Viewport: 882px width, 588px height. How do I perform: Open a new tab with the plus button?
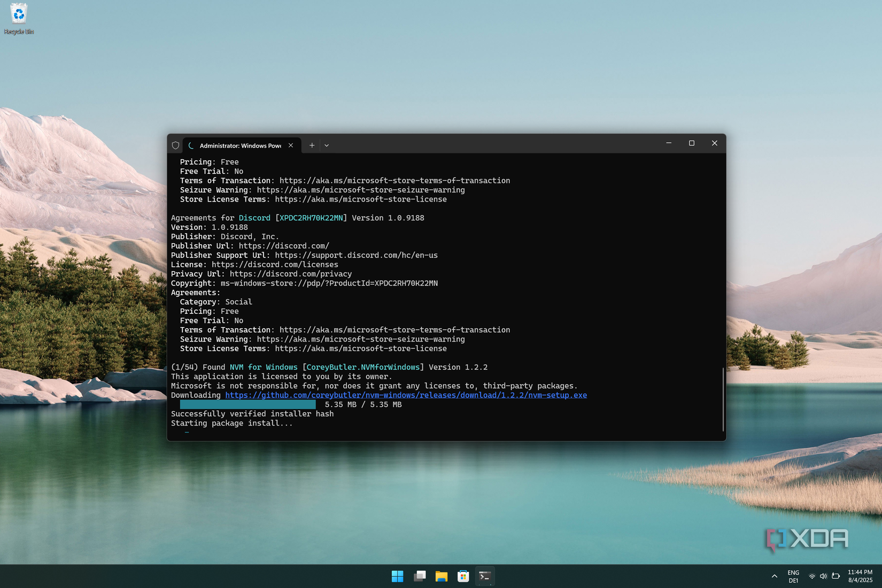coord(312,145)
